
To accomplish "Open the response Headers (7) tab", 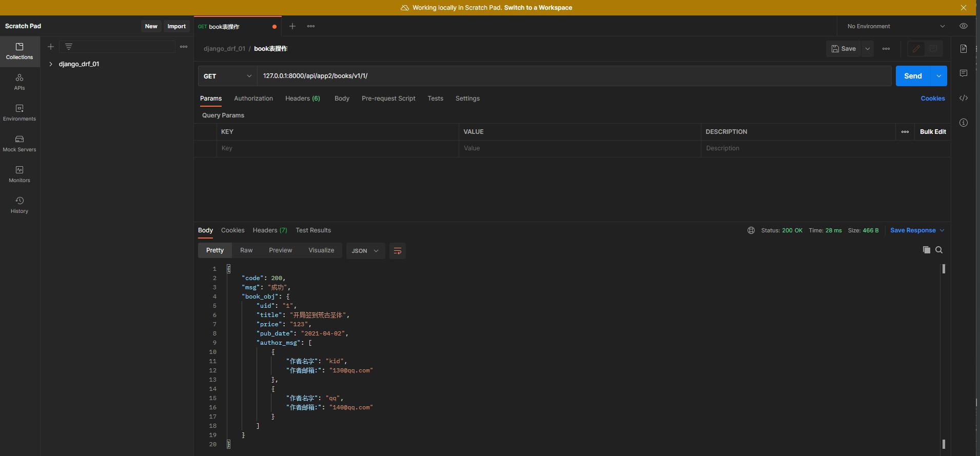I will (x=270, y=230).
